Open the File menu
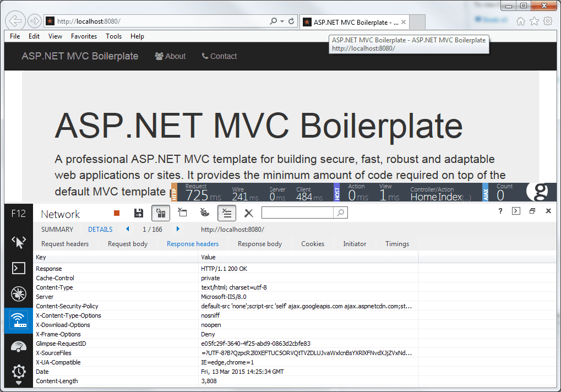561x392 pixels. pyautogui.click(x=15, y=36)
